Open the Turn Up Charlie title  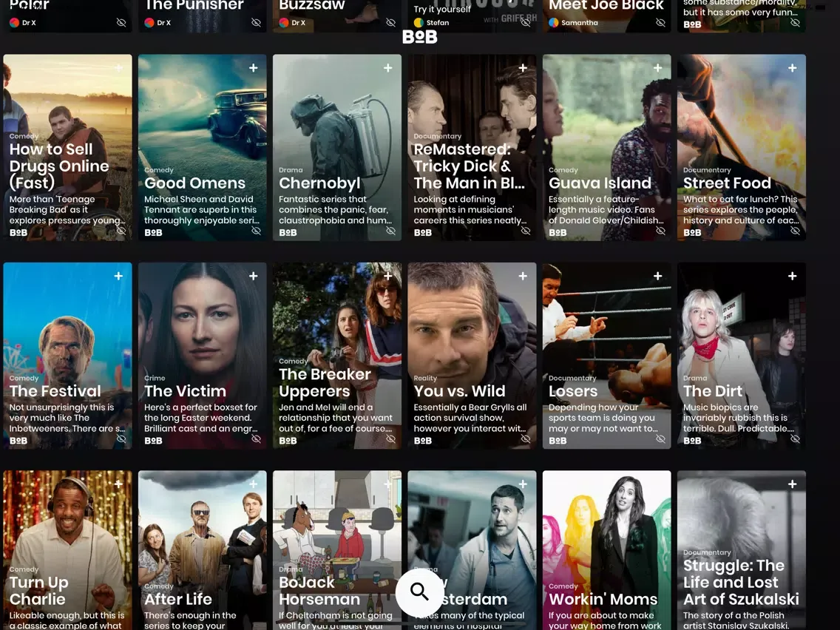tap(38, 590)
